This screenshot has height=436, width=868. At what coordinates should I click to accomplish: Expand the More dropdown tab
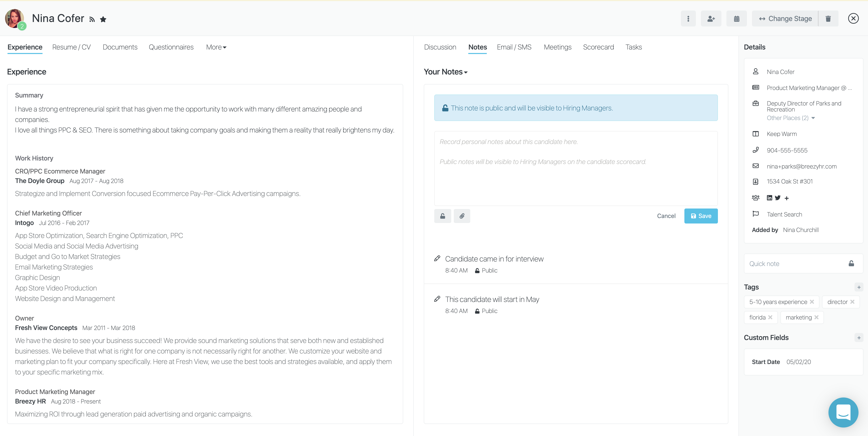tap(216, 47)
